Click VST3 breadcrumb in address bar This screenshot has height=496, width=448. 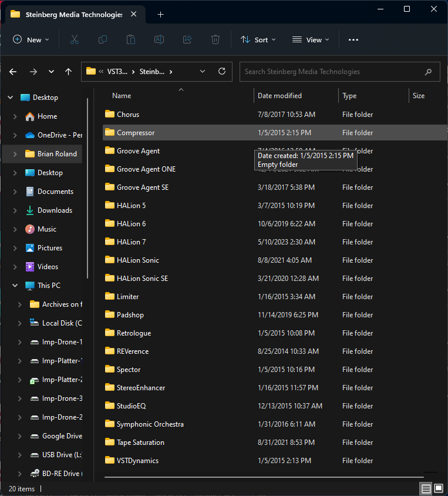click(x=117, y=72)
